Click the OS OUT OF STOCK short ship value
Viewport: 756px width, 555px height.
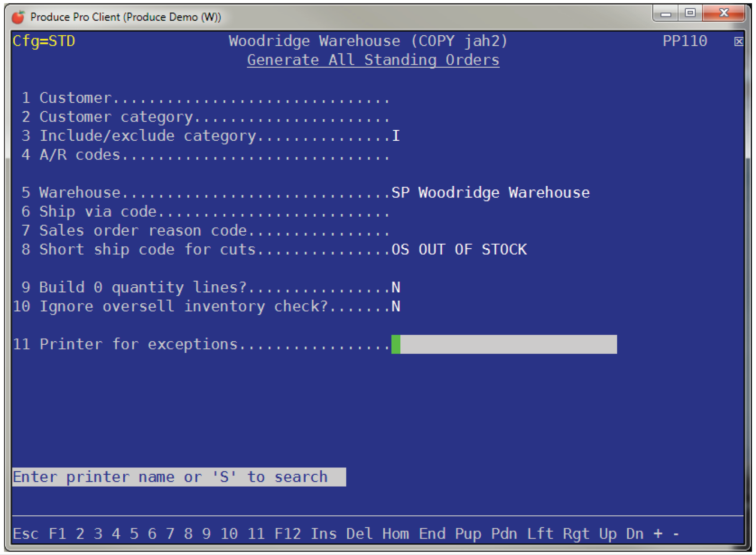459,250
